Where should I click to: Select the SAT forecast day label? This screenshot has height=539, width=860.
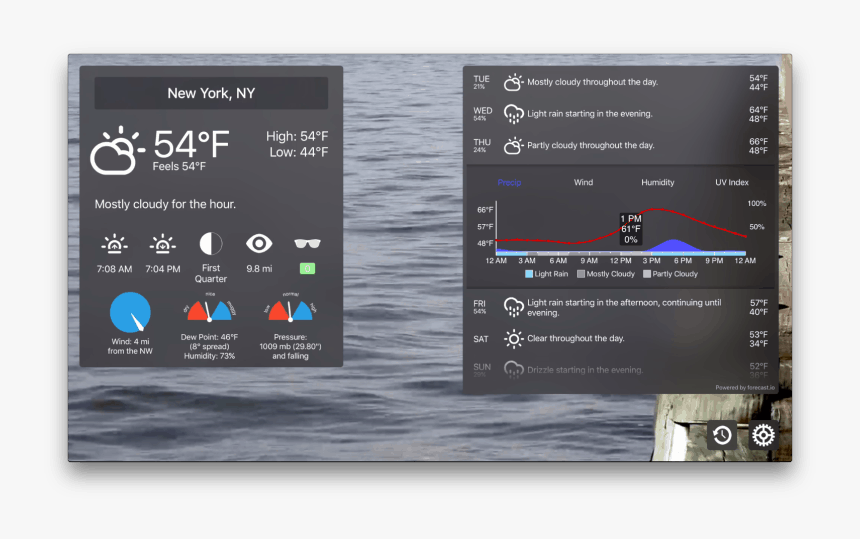(480, 339)
